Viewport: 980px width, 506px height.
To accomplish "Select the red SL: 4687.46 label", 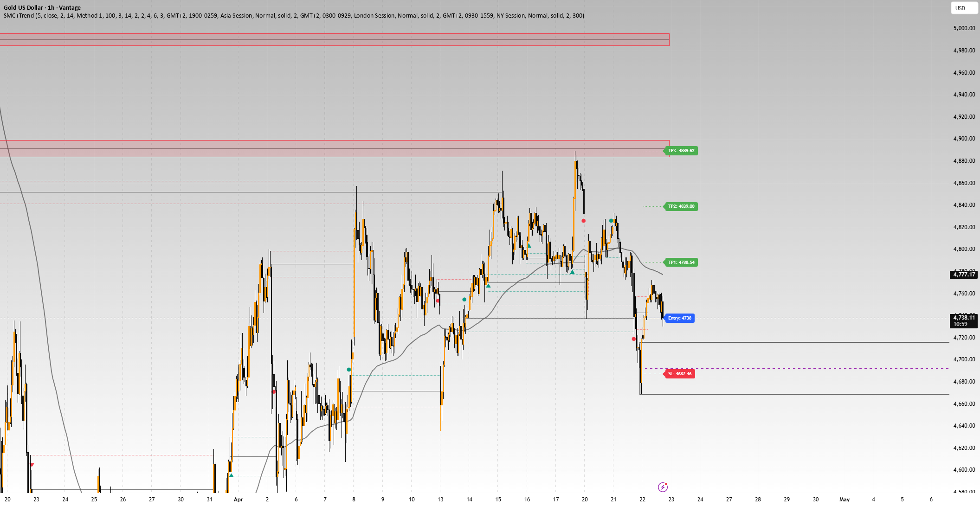I will pyautogui.click(x=679, y=374).
